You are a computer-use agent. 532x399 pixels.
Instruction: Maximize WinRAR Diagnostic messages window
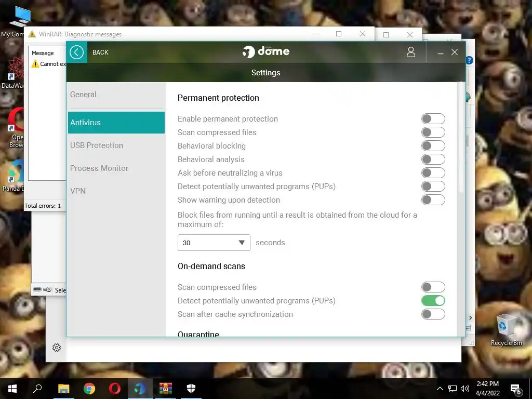coord(339,34)
